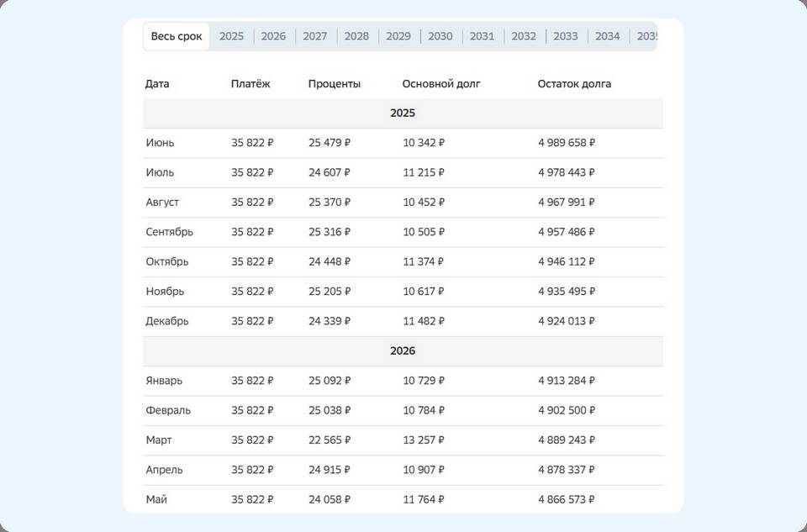Image resolution: width=807 pixels, height=532 pixels.
Task: Select the 2027 tab
Action: 315,36
